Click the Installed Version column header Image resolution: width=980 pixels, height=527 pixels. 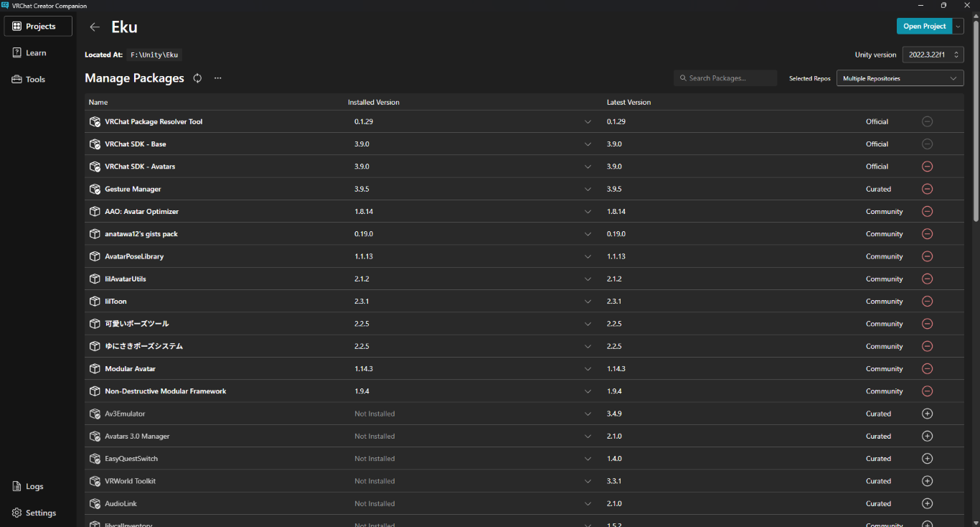374,102
